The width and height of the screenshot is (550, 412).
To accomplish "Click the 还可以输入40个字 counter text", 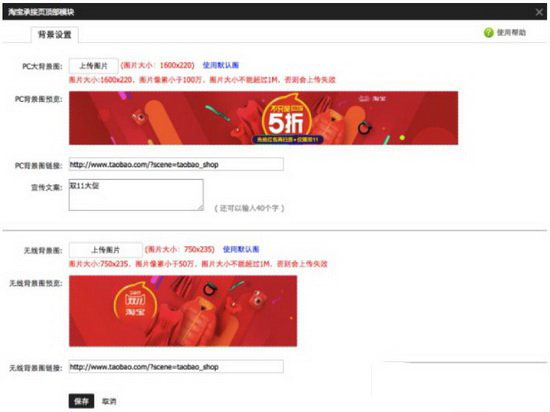I will point(249,208).
